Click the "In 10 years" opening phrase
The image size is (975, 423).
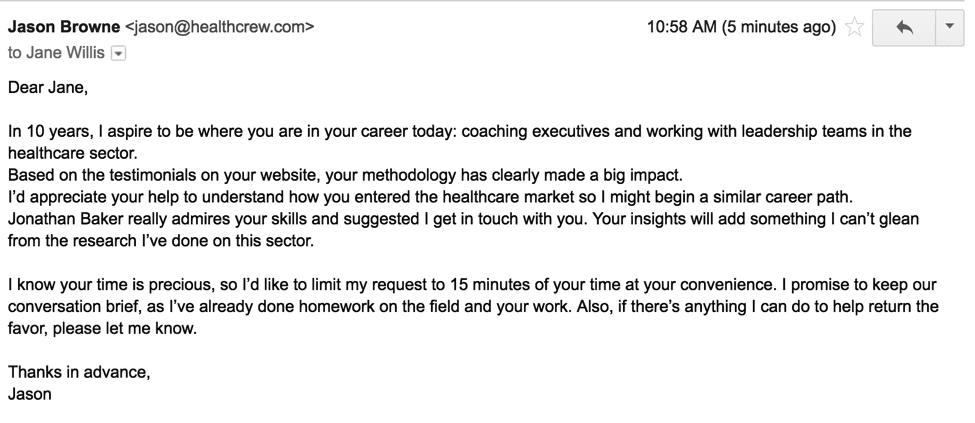(x=46, y=131)
